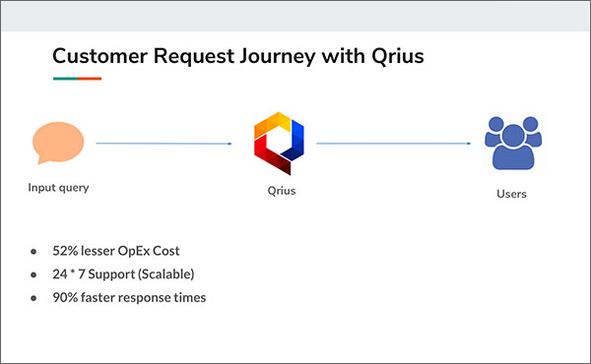The image size is (591, 364).
Task: Select the Customer Request Journey with Qrius title
Action: (x=238, y=56)
